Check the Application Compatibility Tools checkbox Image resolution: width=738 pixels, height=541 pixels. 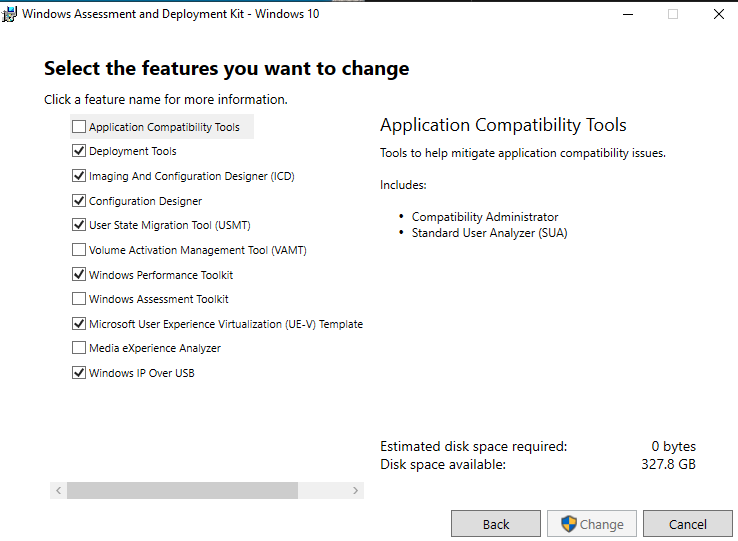click(x=79, y=127)
